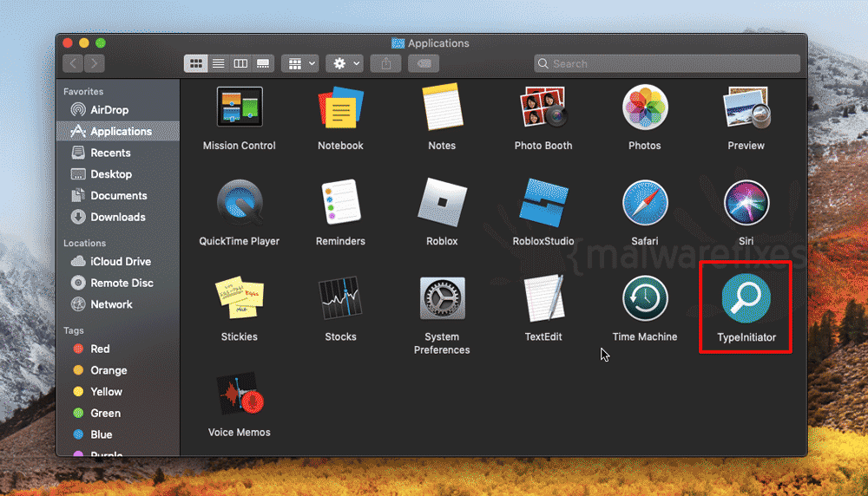Image resolution: width=868 pixels, height=496 pixels.
Task: Select the TextEdit app icon
Action: [543, 298]
